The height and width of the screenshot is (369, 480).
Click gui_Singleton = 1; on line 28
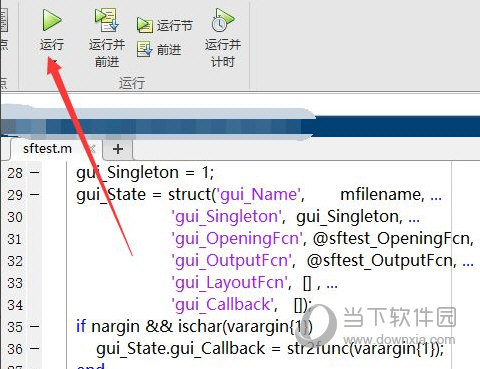(x=145, y=173)
